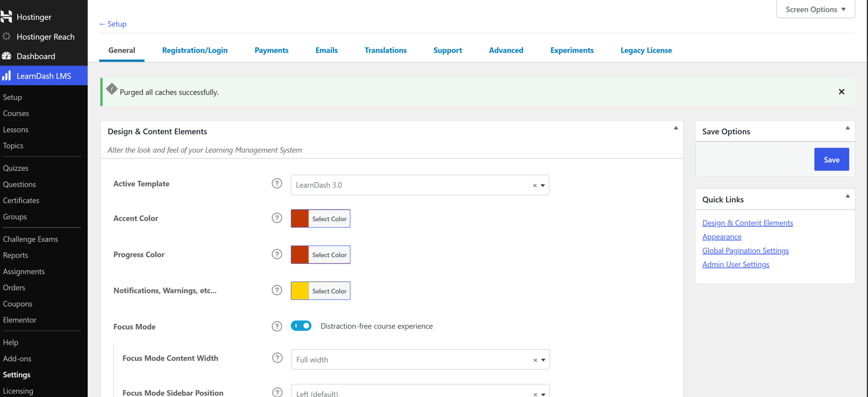Open Elementor in the sidebar

[20, 320]
